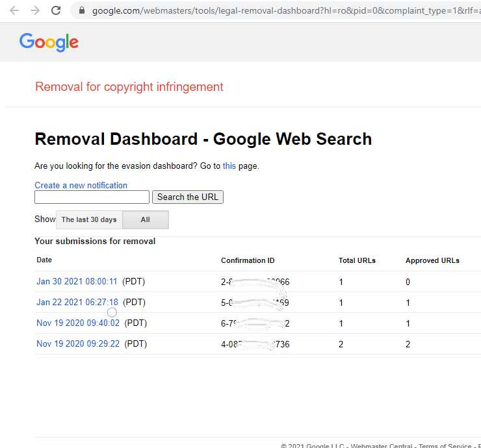This screenshot has height=448, width=481.
Task: Click the browser back arrow
Action: pos(14,10)
